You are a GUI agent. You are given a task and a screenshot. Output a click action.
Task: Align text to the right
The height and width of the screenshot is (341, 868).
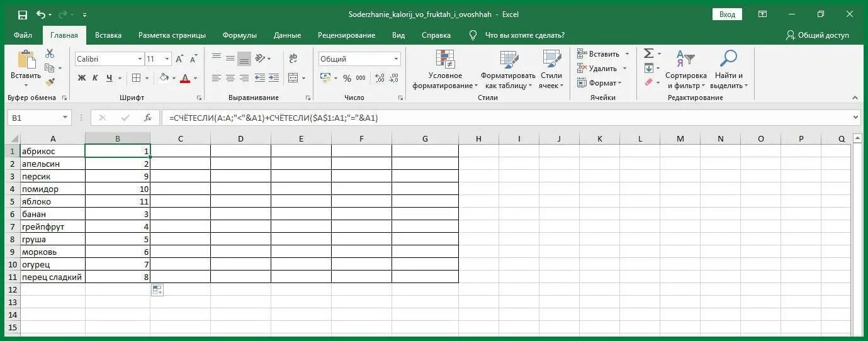point(244,78)
